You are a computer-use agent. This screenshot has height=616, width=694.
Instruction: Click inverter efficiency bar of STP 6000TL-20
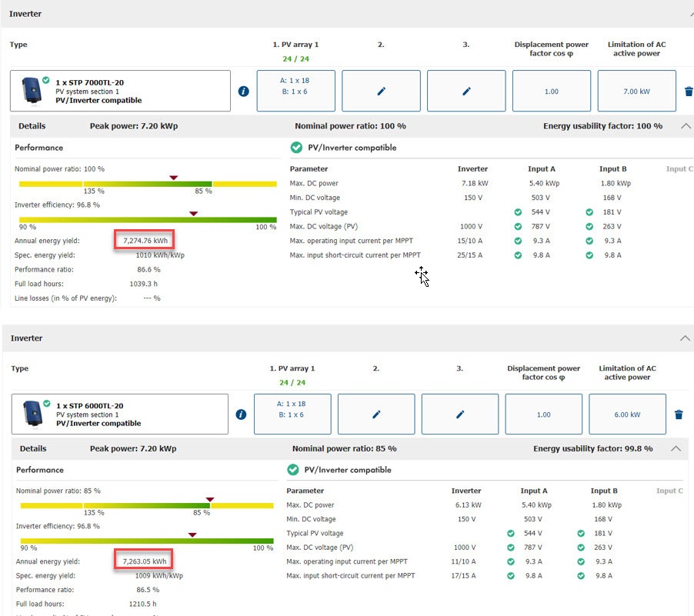click(x=148, y=541)
